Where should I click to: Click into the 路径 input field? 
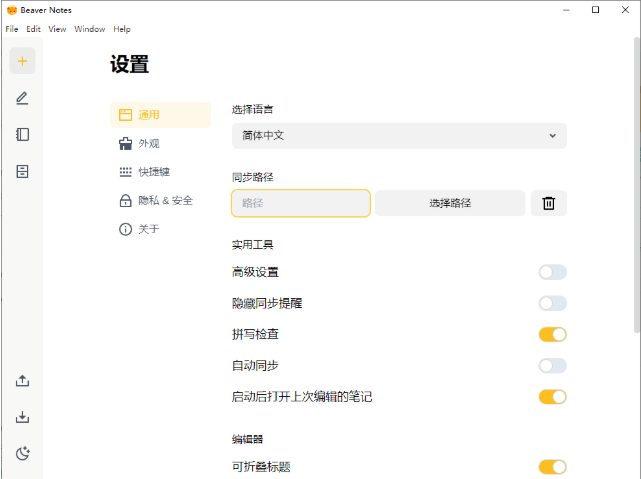click(x=301, y=203)
